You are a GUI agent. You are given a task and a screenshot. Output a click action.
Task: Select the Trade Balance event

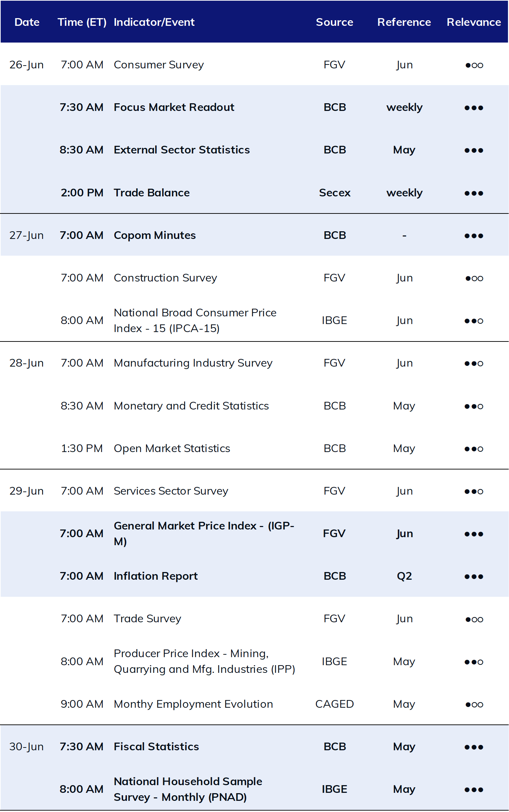coord(152,193)
